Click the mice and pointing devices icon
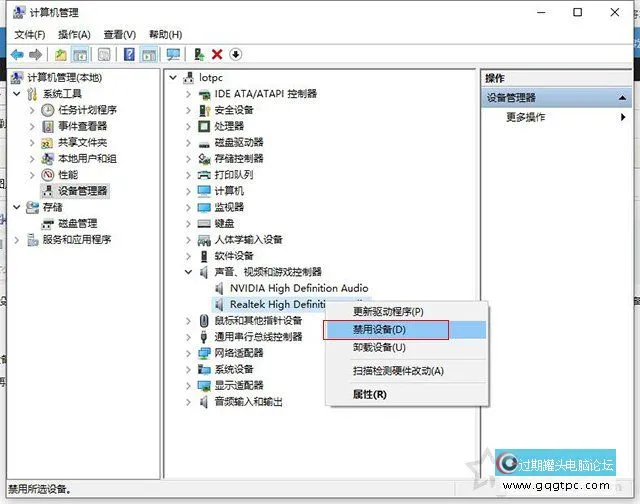Screen dimensions: 640x504 [x=204, y=321]
